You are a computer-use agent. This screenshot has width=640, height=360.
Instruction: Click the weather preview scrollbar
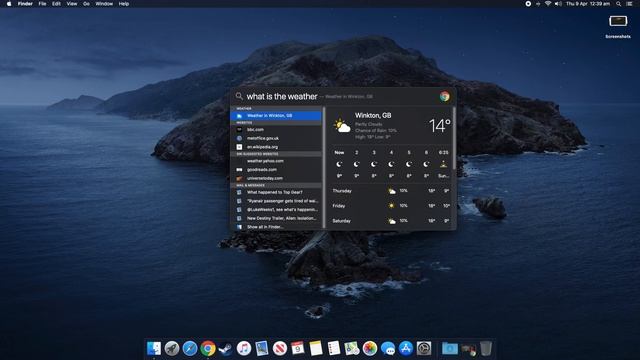click(454, 139)
